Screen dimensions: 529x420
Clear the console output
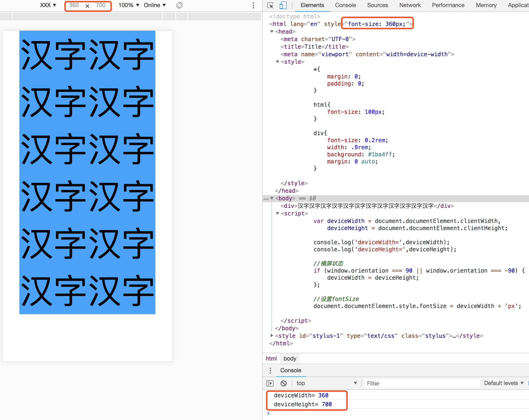284,383
